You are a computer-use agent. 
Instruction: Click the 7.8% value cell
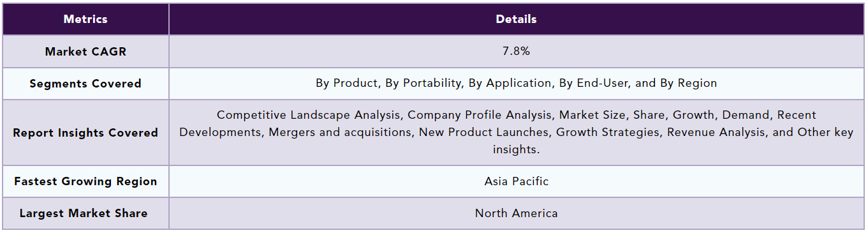[516, 51]
